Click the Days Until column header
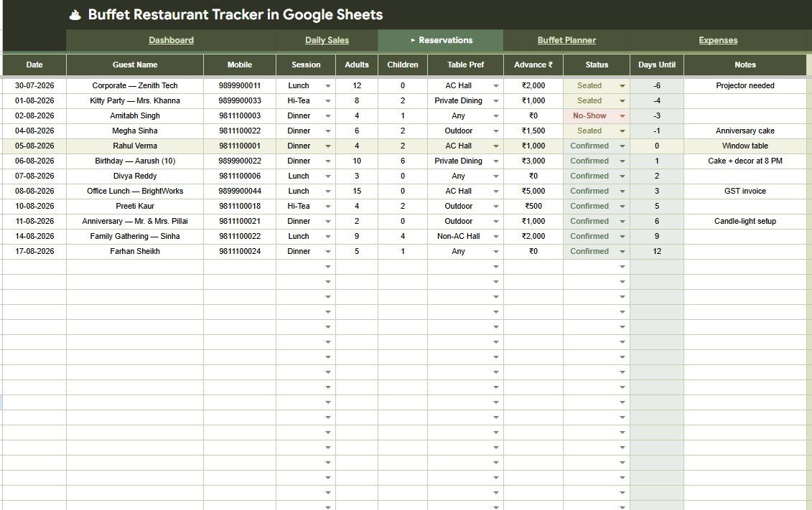The height and width of the screenshot is (510, 812). pos(657,65)
